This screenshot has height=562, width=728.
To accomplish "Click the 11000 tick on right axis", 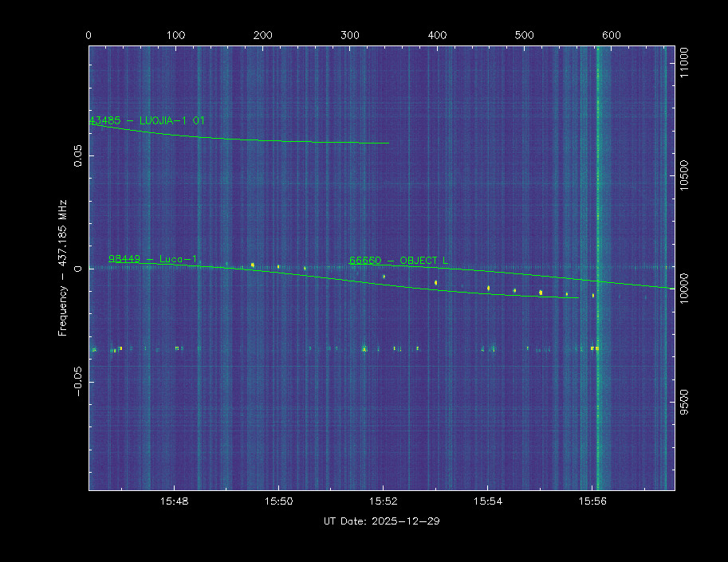I will pyautogui.click(x=684, y=61).
